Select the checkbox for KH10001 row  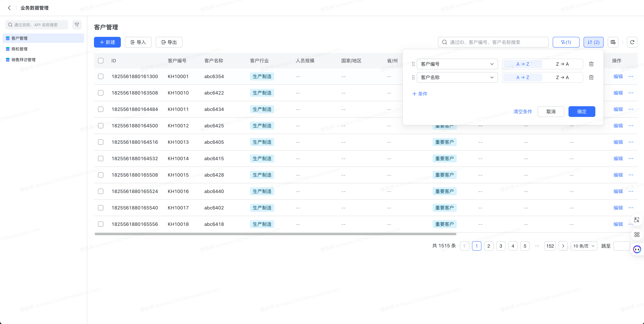click(x=101, y=76)
